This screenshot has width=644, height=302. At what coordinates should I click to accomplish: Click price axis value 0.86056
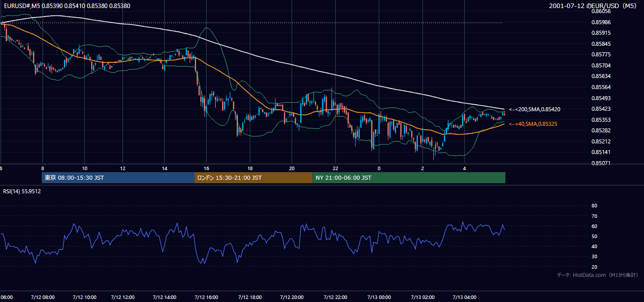coord(601,11)
